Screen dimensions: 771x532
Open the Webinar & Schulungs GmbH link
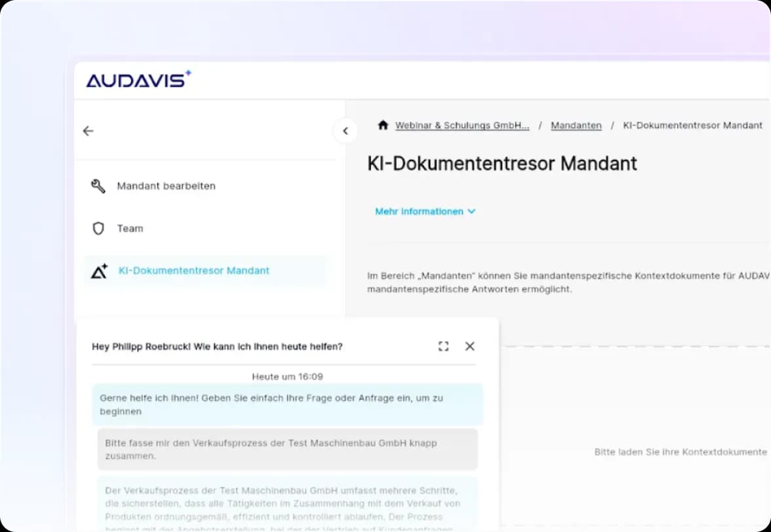462,125
